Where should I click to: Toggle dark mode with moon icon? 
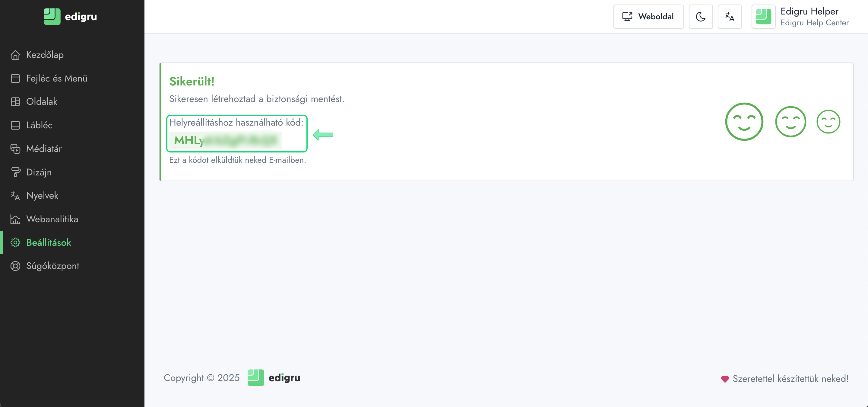coord(700,17)
